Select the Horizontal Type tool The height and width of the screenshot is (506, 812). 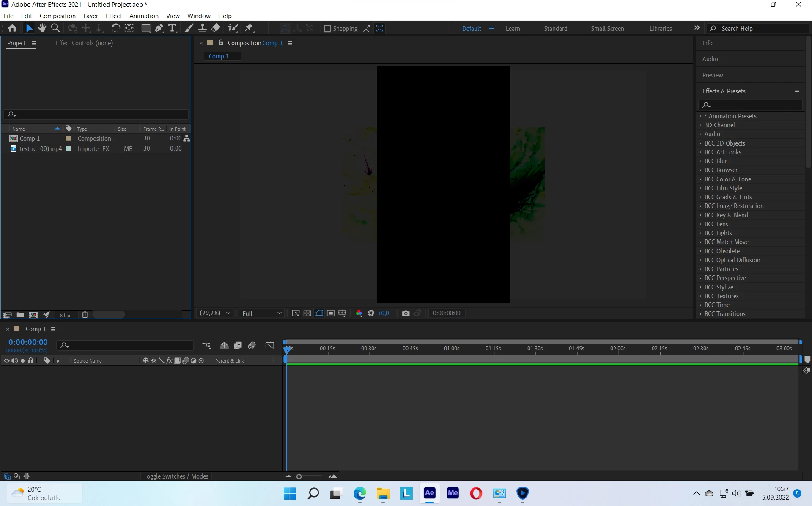(172, 28)
